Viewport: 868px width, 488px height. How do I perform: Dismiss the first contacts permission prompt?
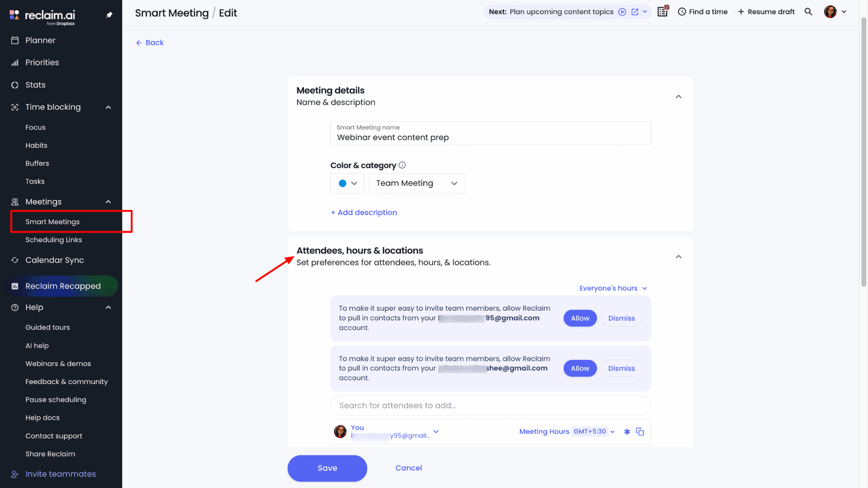(x=621, y=319)
